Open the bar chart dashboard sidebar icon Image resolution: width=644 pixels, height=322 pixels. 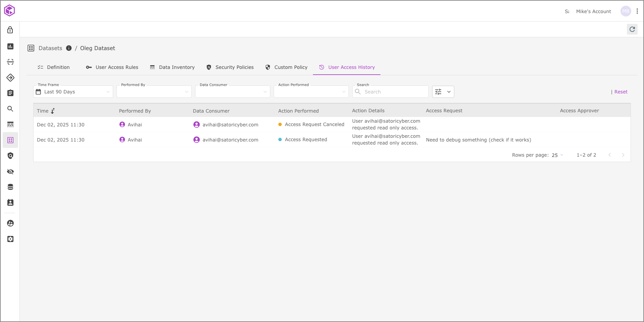click(x=10, y=46)
